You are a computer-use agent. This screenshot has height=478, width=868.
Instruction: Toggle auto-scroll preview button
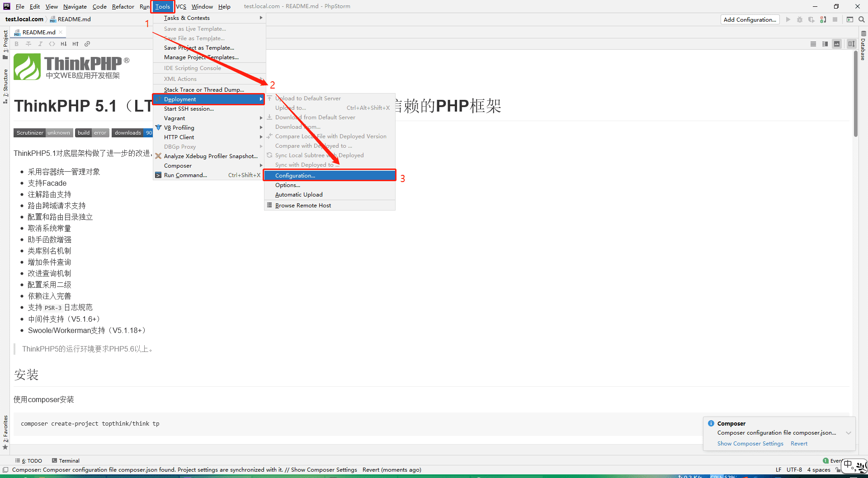tap(852, 44)
